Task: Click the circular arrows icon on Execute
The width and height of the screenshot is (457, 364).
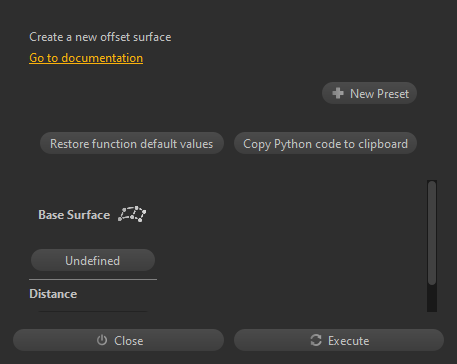Action: pos(316,340)
